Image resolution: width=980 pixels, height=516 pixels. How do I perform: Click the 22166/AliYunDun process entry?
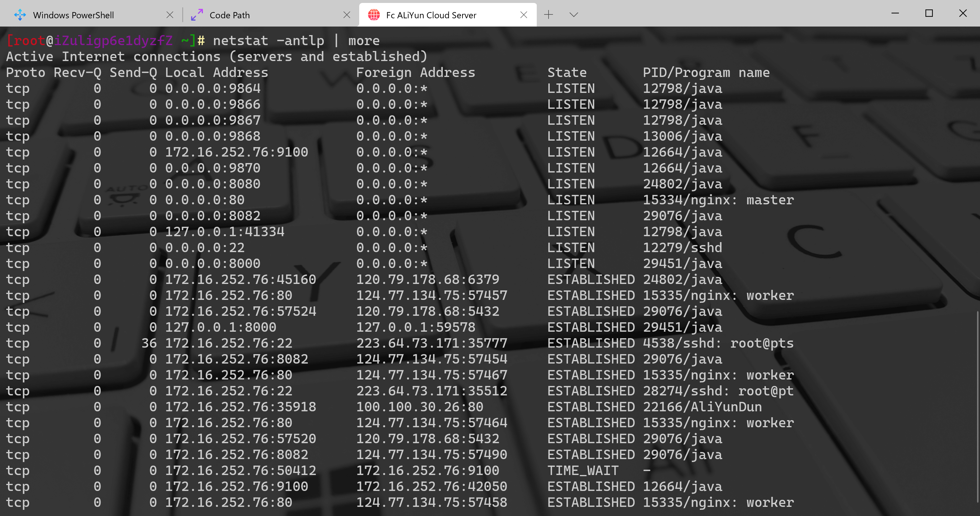702,407
